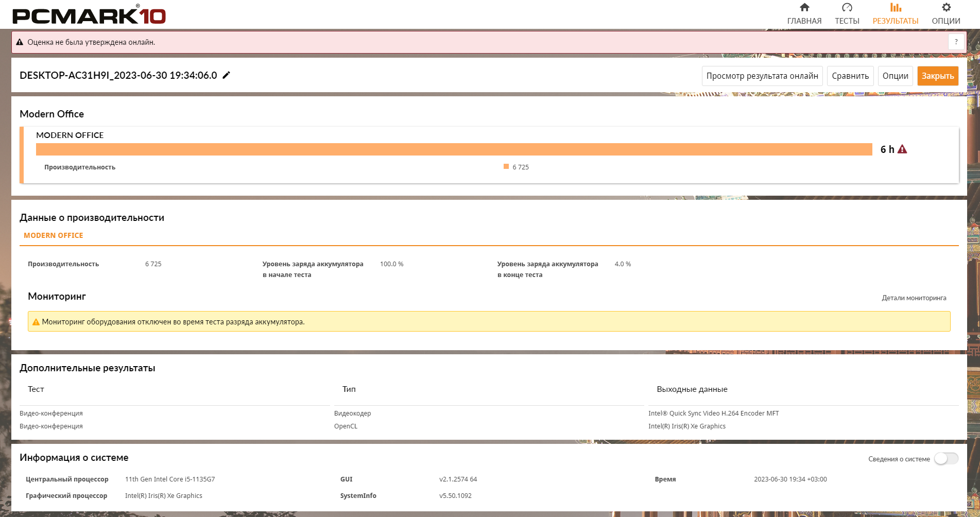The width and height of the screenshot is (980, 517).
Task: Click the warning icon in online validation banner
Action: tap(20, 42)
